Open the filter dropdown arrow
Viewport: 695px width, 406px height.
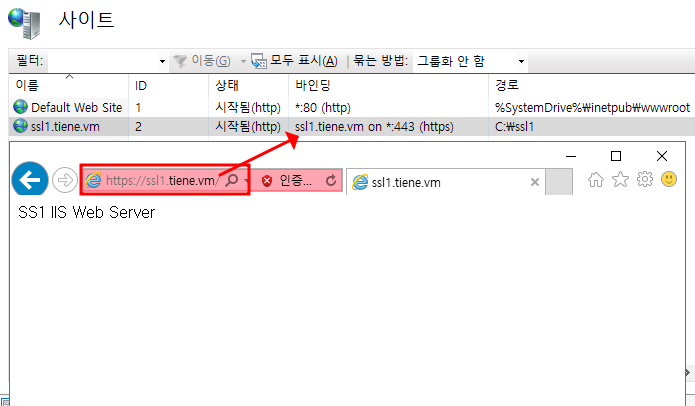162,61
